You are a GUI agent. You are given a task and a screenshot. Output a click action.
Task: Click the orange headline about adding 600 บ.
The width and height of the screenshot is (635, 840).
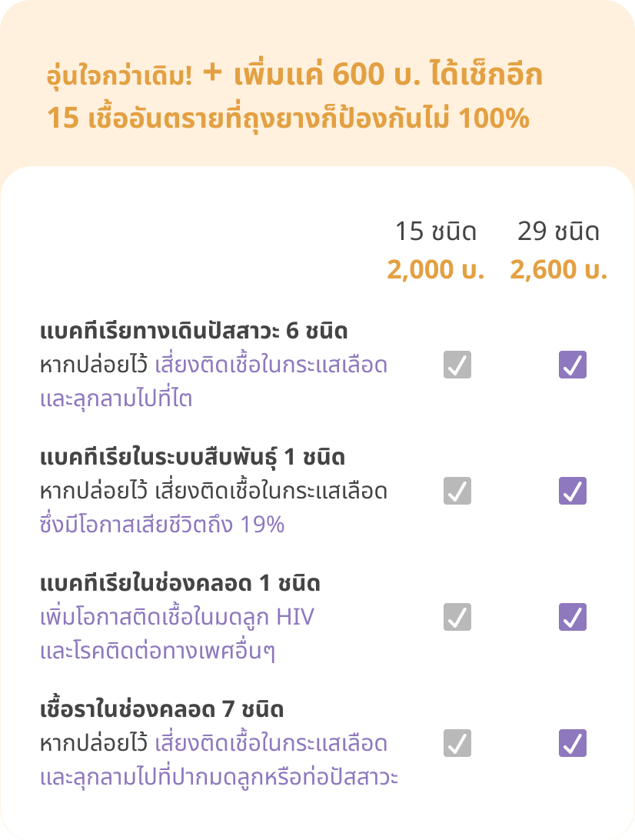(294, 96)
